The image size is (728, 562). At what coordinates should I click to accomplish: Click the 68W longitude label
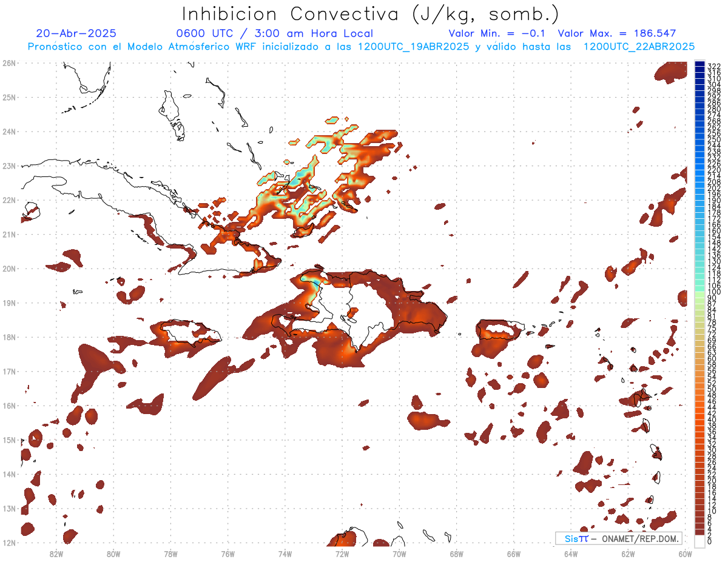coord(456,554)
